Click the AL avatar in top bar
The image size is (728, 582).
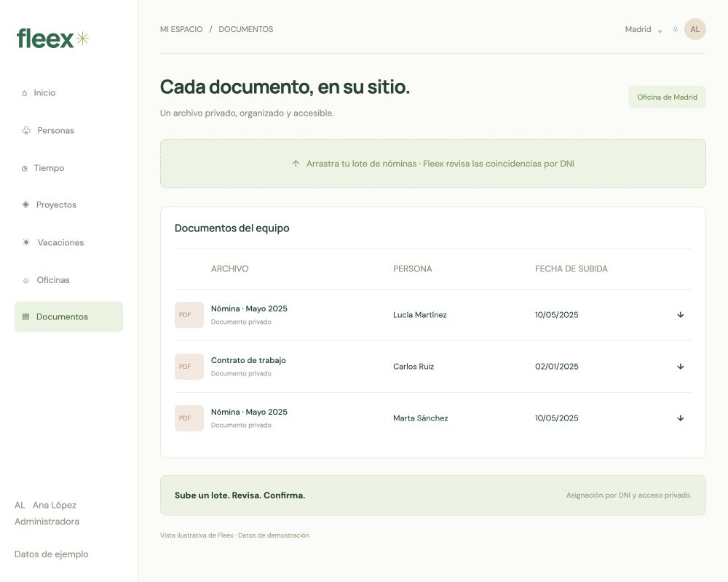click(695, 29)
